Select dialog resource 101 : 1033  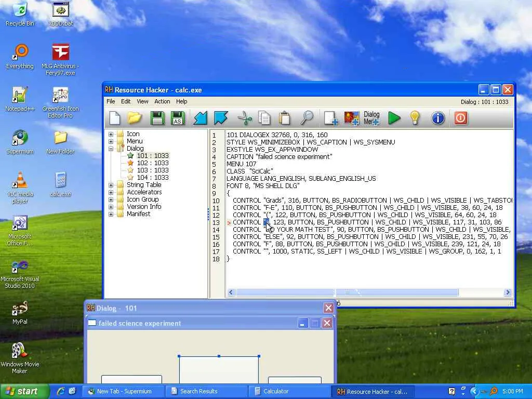[x=153, y=156]
